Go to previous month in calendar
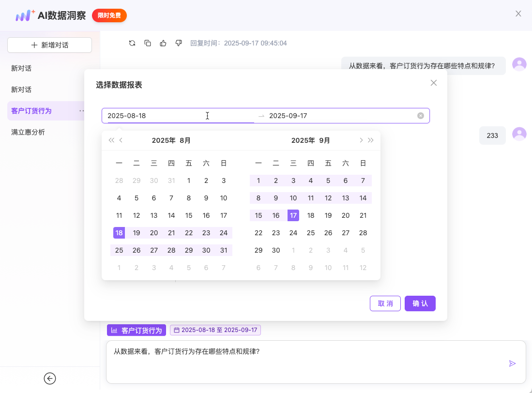The width and height of the screenshot is (532, 393). [121, 140]
